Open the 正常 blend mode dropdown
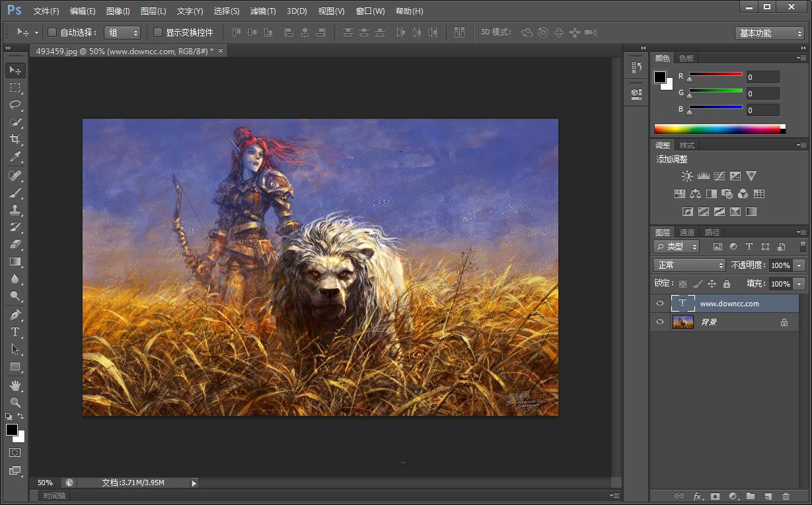 [689, 265]
